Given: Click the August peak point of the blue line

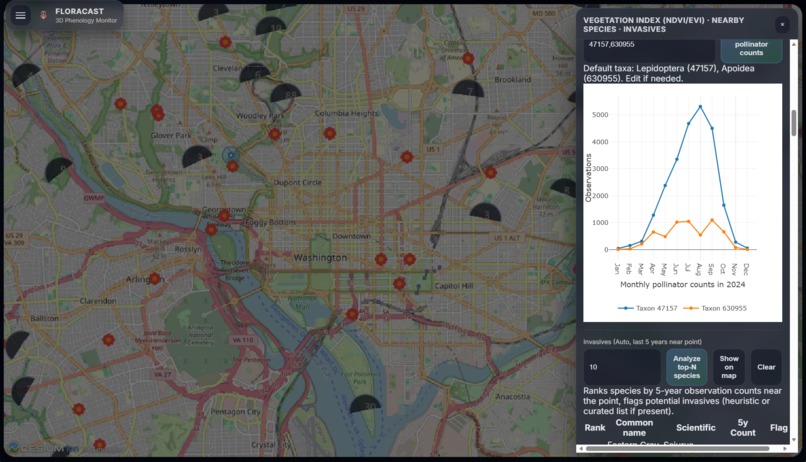Looking at the screenshot, I should (x=700, y=107).
